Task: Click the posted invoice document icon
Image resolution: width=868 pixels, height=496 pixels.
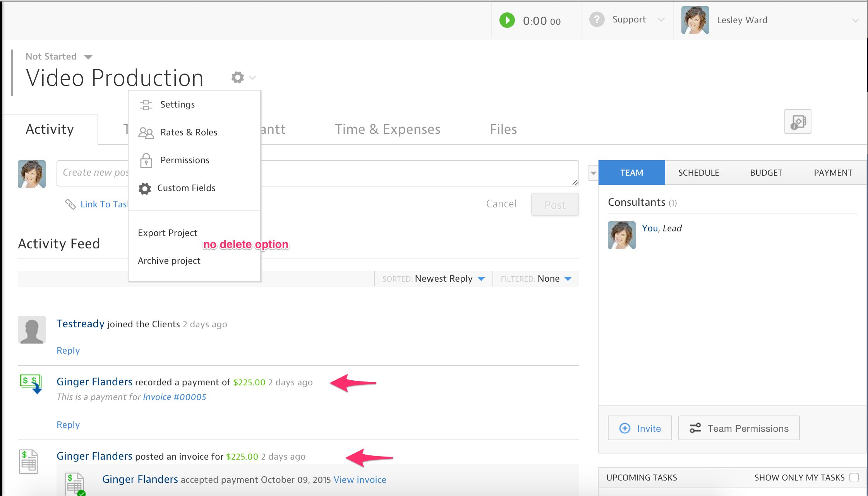Action: click(29, 461)
